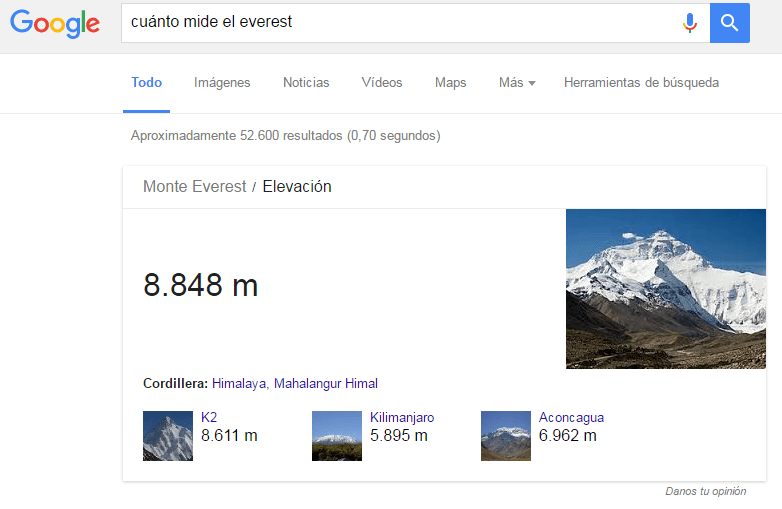Click the Google logo
Image resolution: width=782 pixels, height=509 pixels.
click(55, 23)
